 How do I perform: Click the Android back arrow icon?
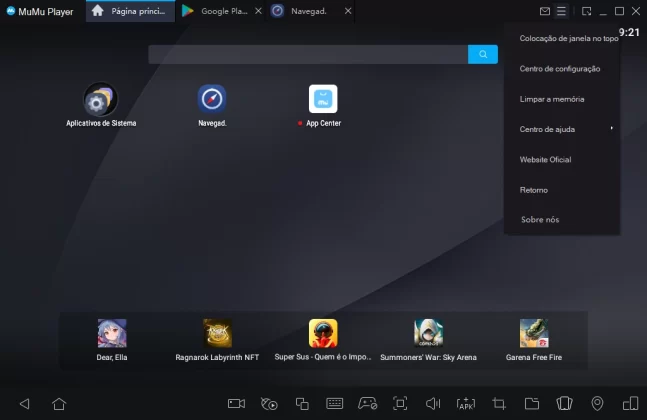point(25,403)
